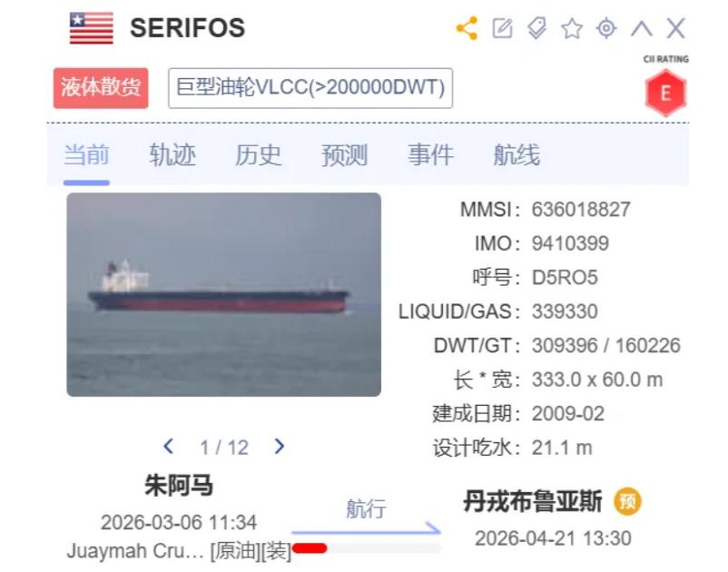This screenshot has width=728, height=572.
Task: Add SERIFOS to favorites with star icon
Action: click(x=572, y=28)
